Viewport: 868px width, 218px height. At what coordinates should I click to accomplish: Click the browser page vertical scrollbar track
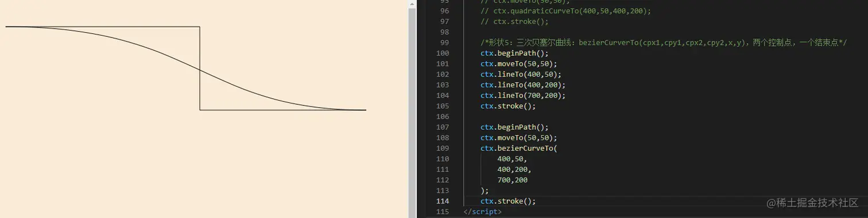pos(412,109)
